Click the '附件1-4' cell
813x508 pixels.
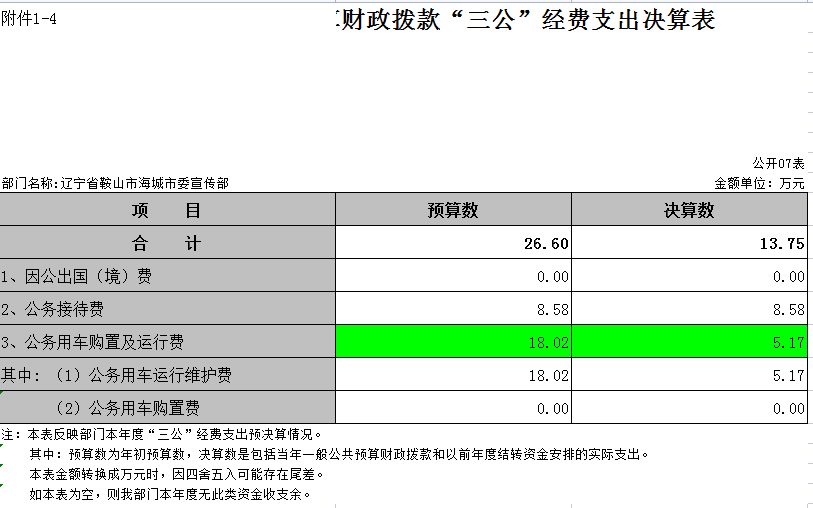(29, 19)
